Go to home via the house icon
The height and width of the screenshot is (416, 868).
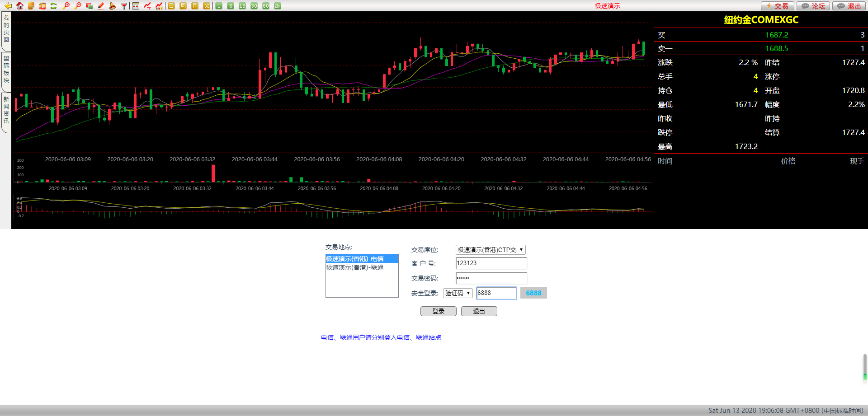pos(19,6)
